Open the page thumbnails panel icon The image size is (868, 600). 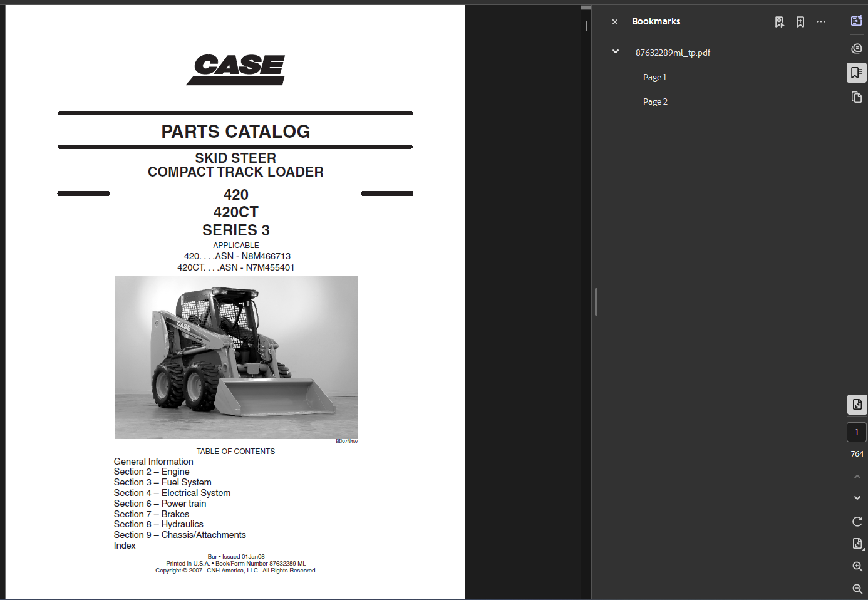(x=857, y=97)
